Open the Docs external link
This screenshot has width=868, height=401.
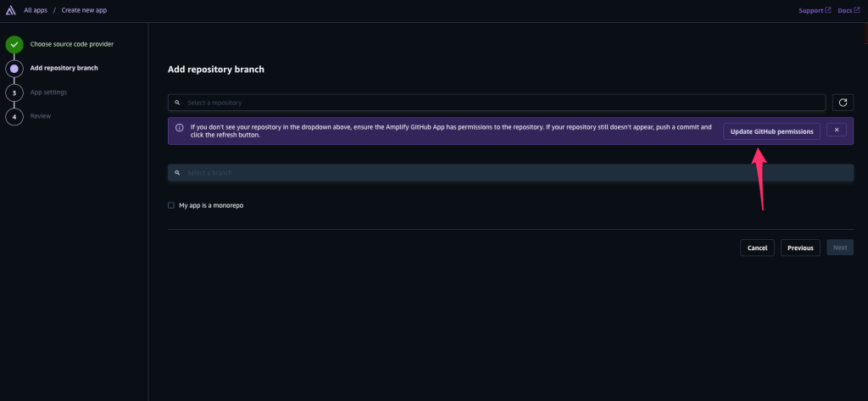849,10
